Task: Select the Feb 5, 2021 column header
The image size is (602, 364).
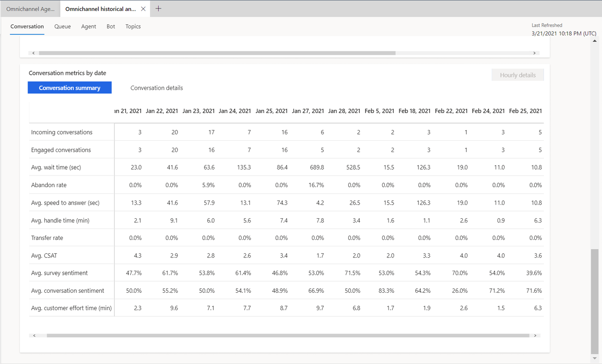Action: click(379, 111)
